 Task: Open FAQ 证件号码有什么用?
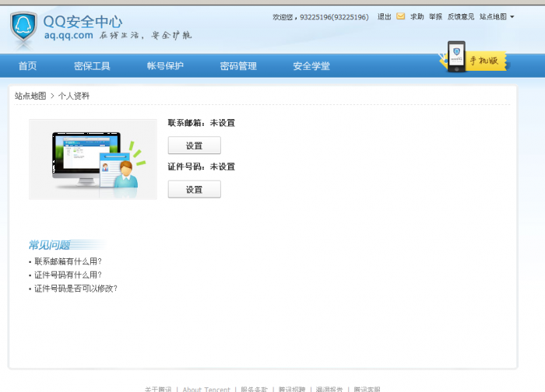coord(68,275)
